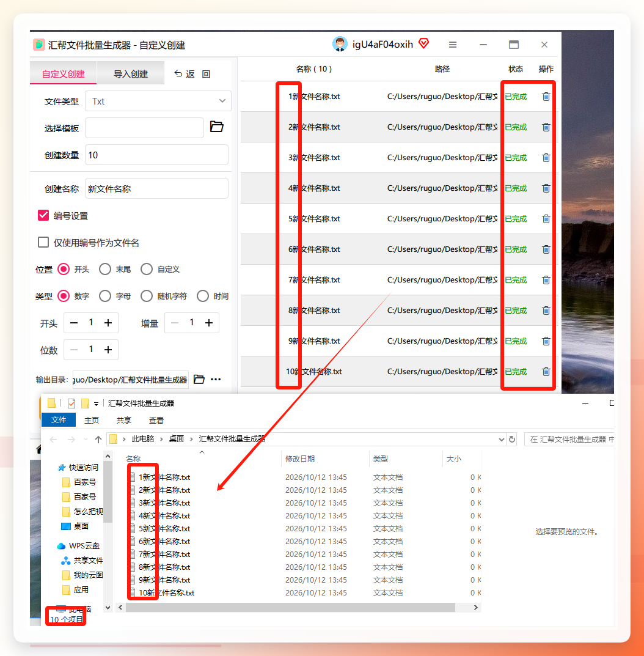Remove 5新文件名称.txt using its trash icon

coord(546,219)
